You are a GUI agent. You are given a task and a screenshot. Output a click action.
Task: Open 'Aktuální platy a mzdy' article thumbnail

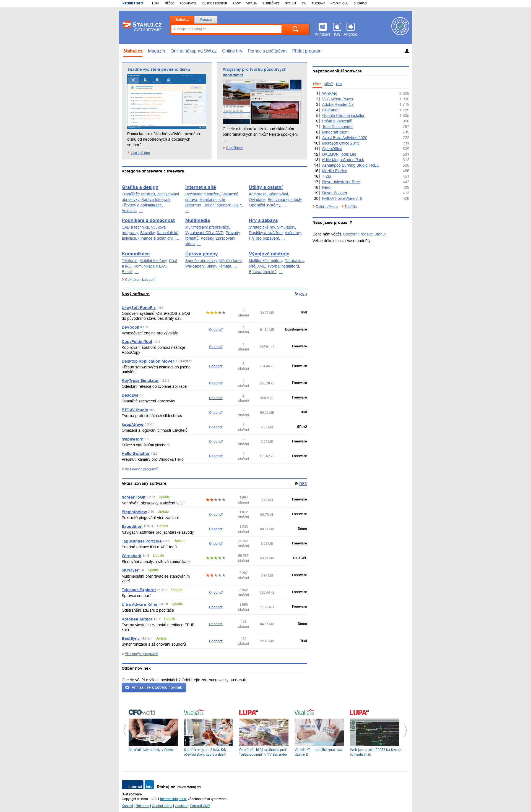click(153, 732)
